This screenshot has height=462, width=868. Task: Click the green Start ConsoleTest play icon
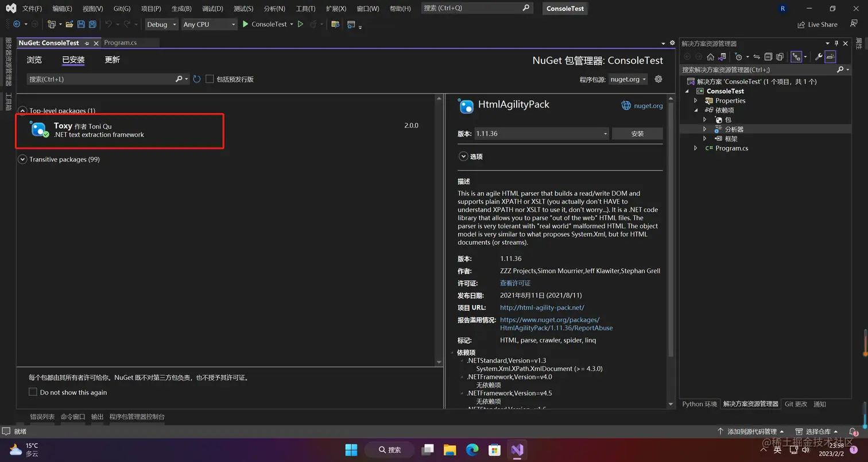pyautogui.click(x=246, y=24)
